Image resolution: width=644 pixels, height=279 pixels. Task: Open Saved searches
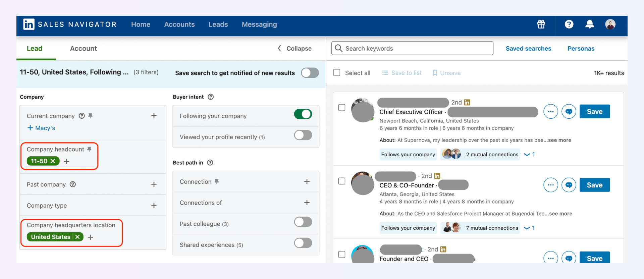[528, 49]
